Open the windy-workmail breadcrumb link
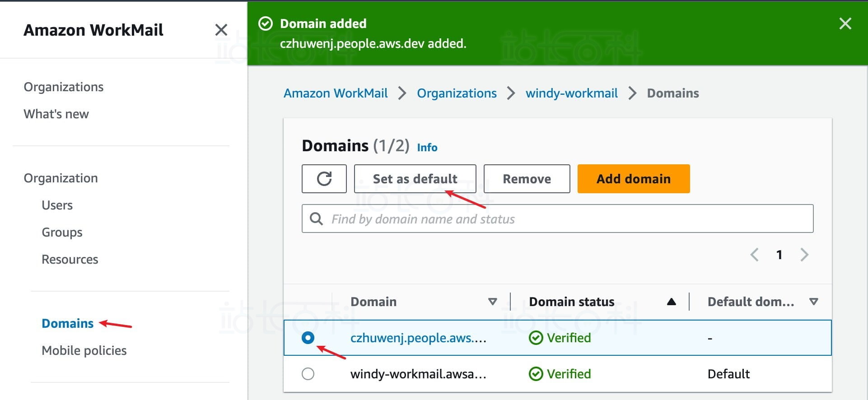This screenshot has width=868, height=400. (x=571, y=93)
